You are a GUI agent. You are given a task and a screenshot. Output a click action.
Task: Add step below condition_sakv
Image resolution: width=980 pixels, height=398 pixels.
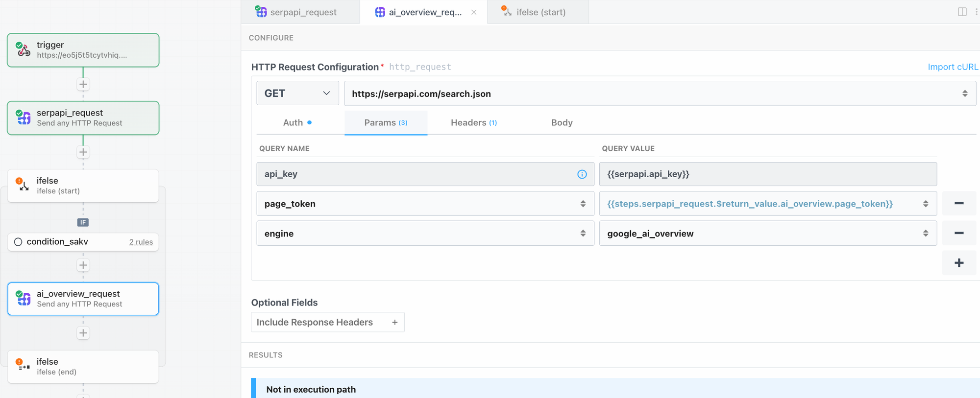[83, 265]
